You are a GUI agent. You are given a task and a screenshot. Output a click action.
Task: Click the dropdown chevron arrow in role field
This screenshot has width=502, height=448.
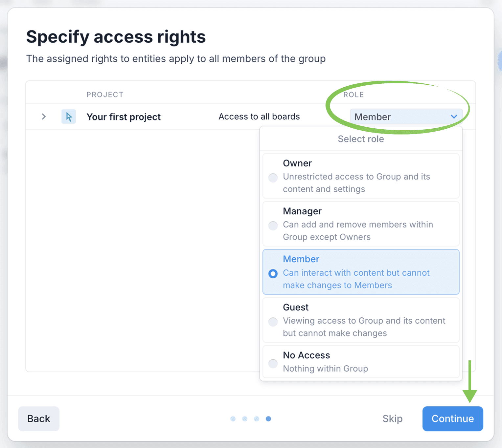(x=454, y=117)
